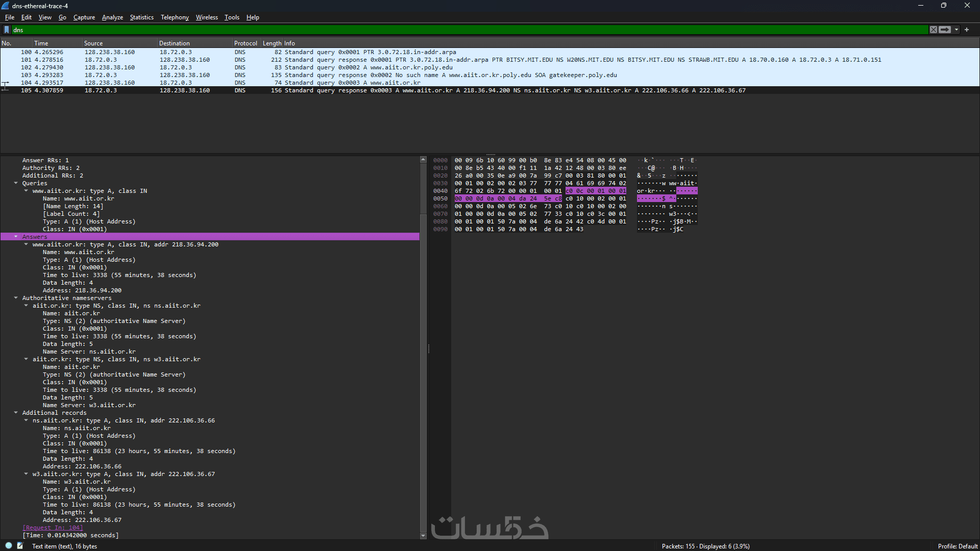980x551 pixels.
Task: Click the display filter bookmark icon
Action: (x=7, y=30)
